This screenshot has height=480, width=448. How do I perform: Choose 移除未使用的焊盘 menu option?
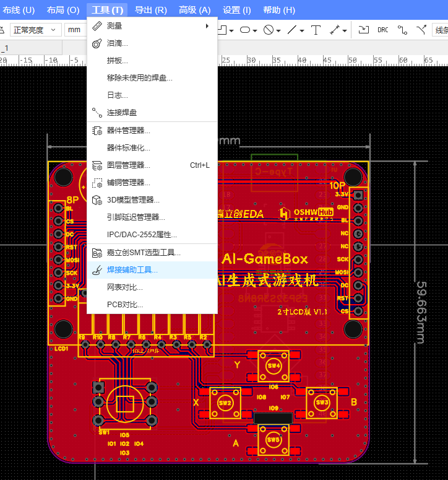pyautogui.click(x=152, y=78)
